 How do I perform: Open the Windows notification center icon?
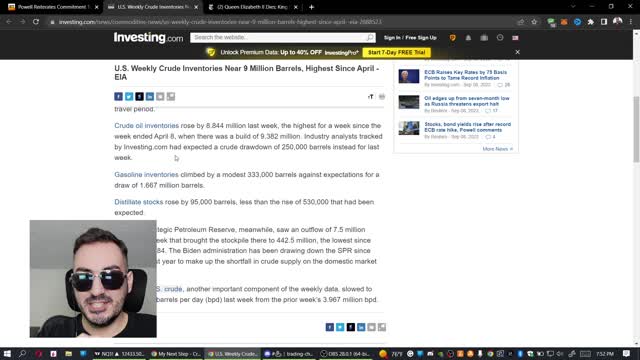point(627,354)
